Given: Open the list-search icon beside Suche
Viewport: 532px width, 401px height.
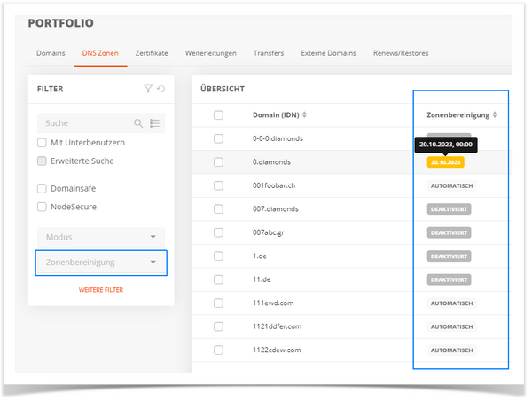Looking at the screenshot, I should click(154, 123).
